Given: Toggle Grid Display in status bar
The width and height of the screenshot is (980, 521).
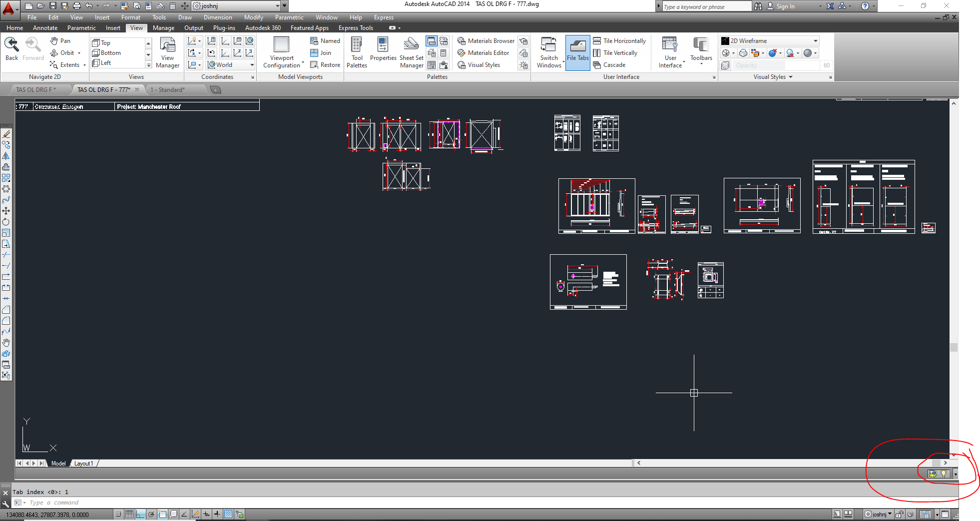Looking at the screenshot, I should pos(129,514).
